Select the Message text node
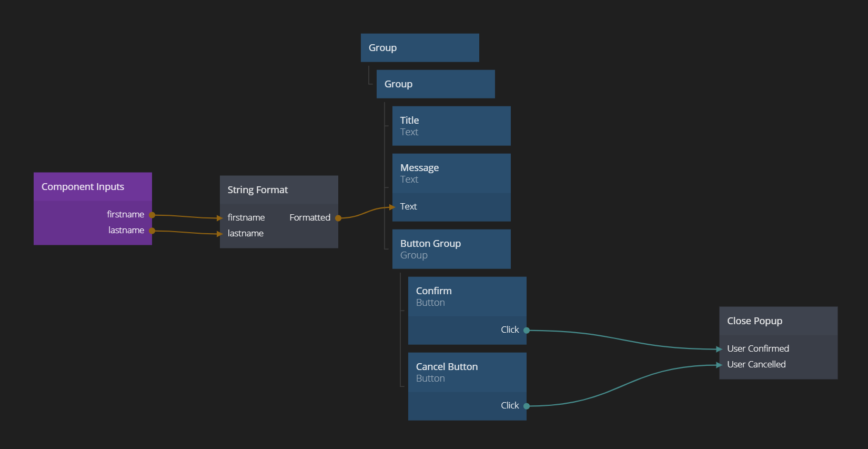Image resolution: width=868 pixels, height=449 pixels. [451, 173]
